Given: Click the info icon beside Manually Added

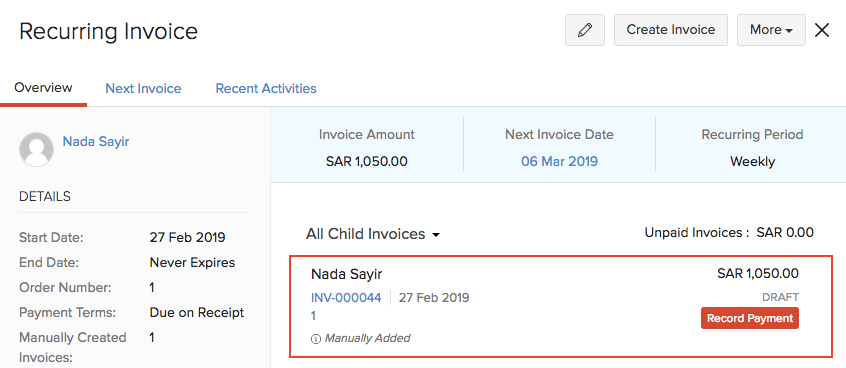Looking at the screenshot, I should click(x=316, y=339).
